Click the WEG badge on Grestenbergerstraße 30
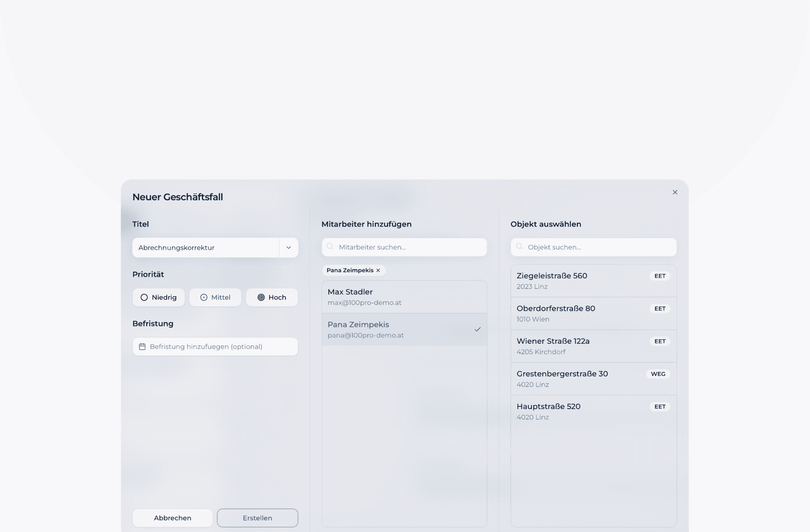810x532 pixels. coord(658,374)
